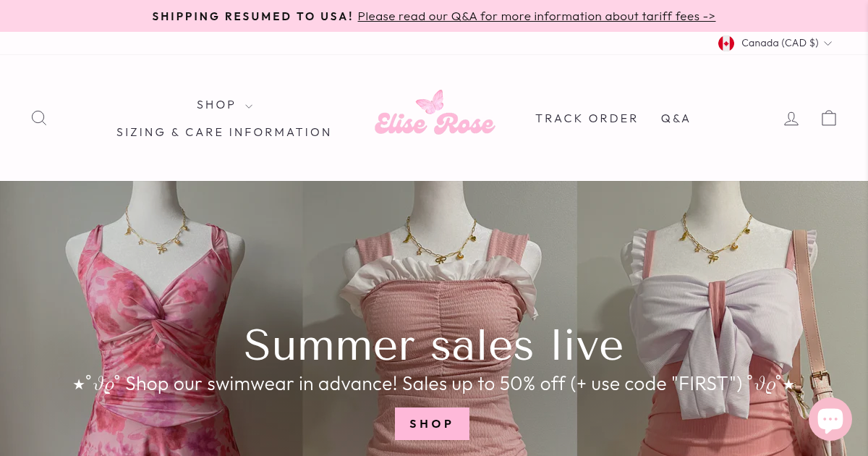
Task: Click the Canadian flag icon
Action: click(726, 43)
